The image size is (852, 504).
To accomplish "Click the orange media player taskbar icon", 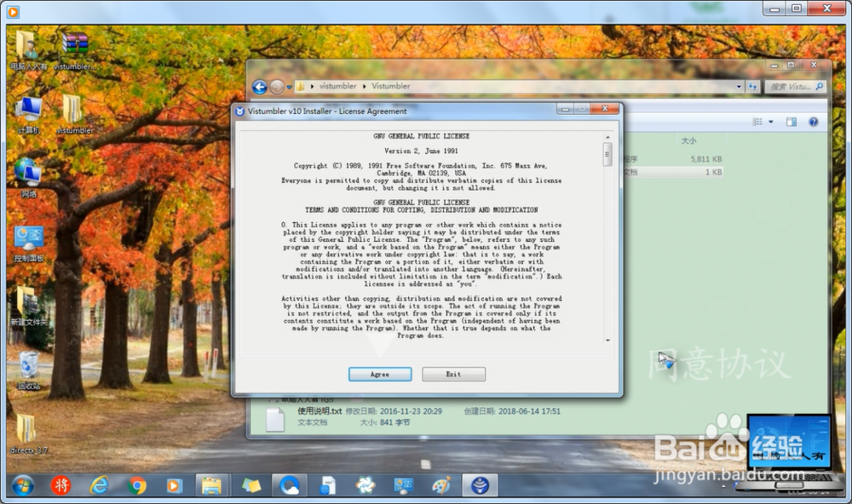I will [x=174, y=485].
